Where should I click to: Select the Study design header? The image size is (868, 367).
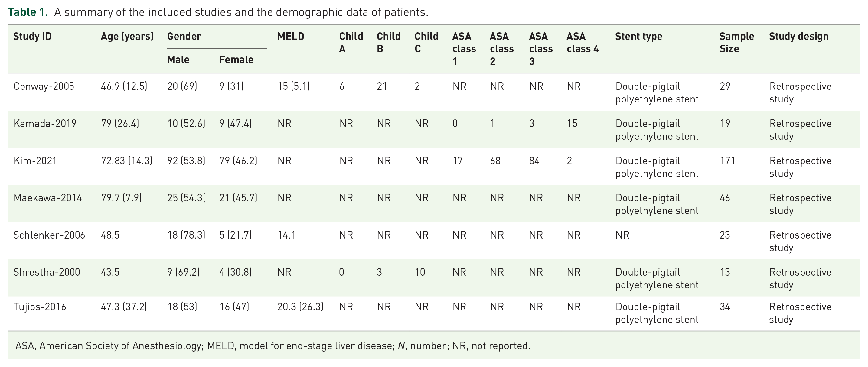pyautogui.click(x=798, y=36)
